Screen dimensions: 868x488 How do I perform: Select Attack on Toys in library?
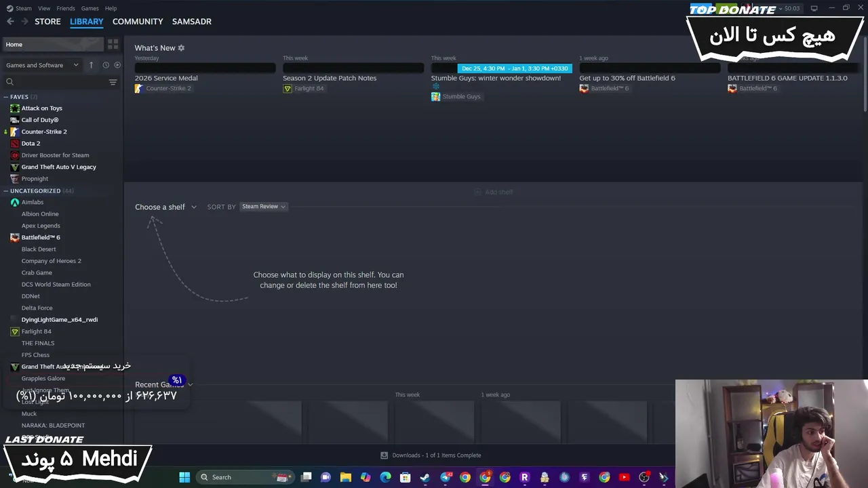point(41,108)
